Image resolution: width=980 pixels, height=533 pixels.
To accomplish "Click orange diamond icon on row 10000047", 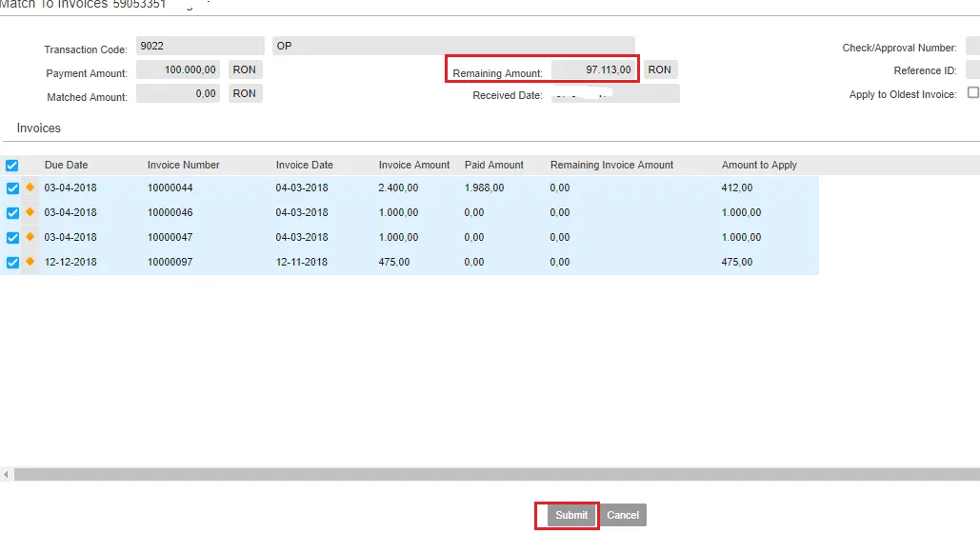I will point(30,237).
